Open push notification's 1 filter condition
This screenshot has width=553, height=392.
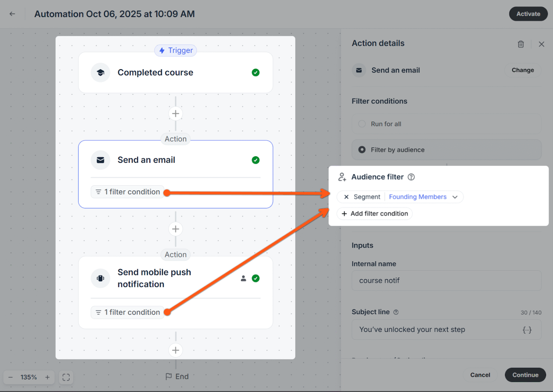tap(127, 312)
